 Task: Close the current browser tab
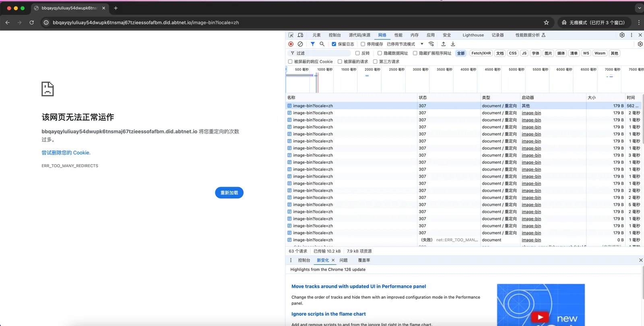[x=103, y=8]
